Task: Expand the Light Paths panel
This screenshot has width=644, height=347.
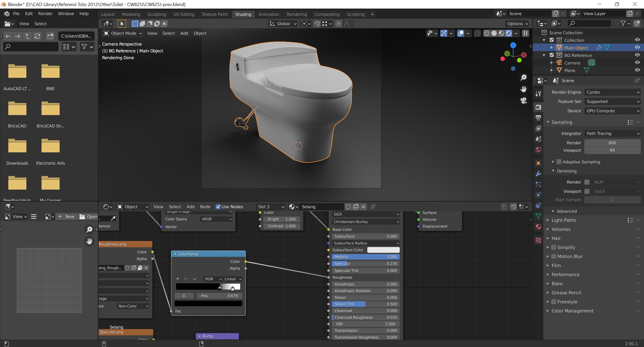Action: click(x=563, y=220)
